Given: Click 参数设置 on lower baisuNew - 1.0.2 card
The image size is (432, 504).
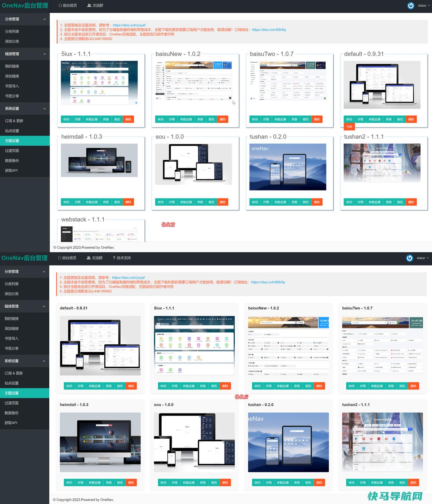Looking at the screenshot, I should point(283,386).
